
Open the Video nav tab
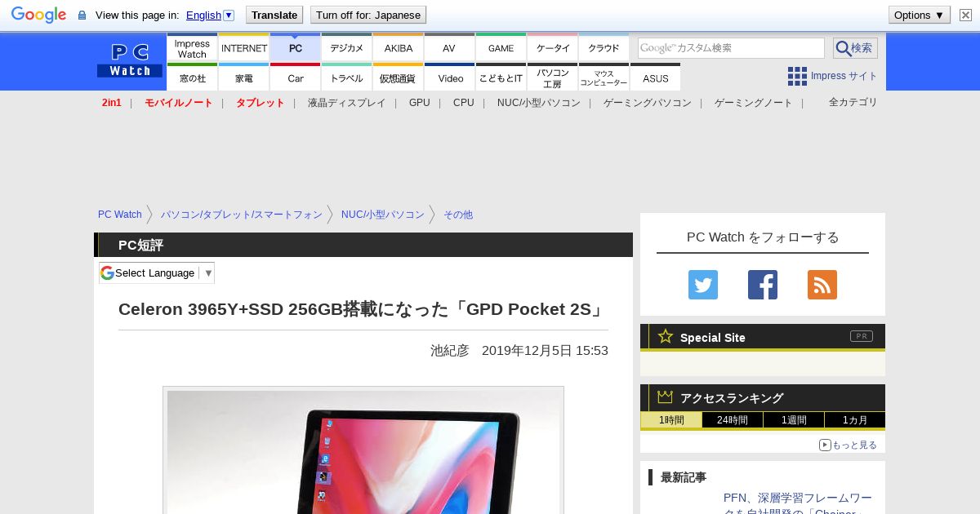pos(450,78)
